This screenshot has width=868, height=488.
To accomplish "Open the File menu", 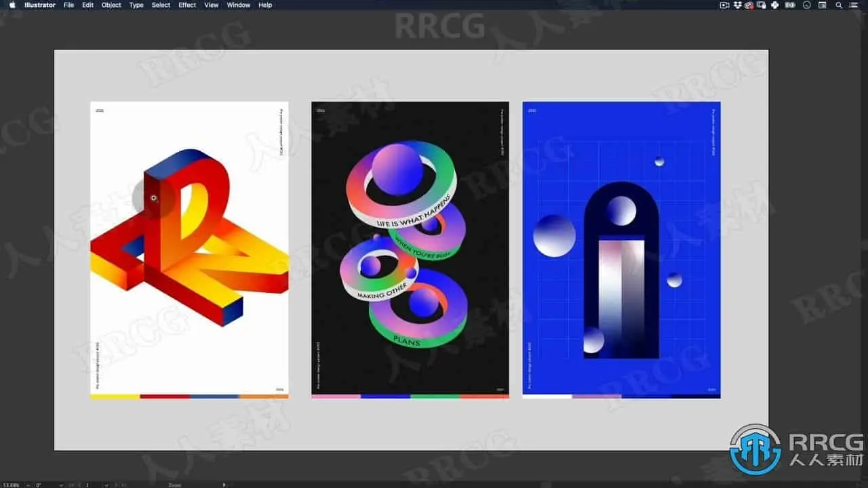I will (x=68, y=5).
